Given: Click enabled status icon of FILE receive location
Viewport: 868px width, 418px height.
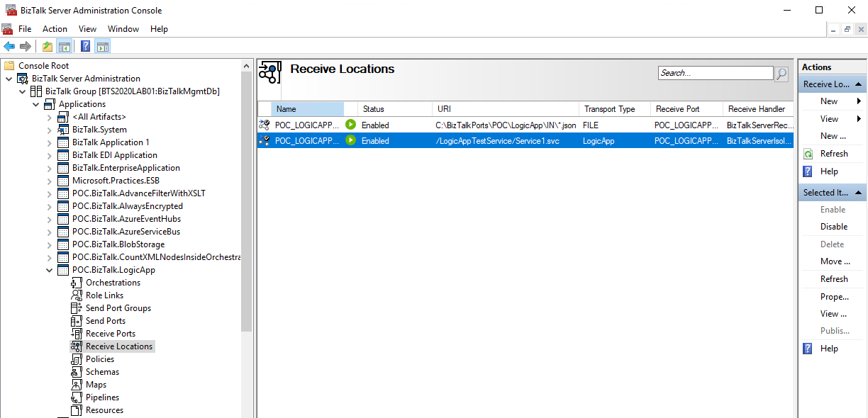Looking at the screenshot, I should (350, 125).
